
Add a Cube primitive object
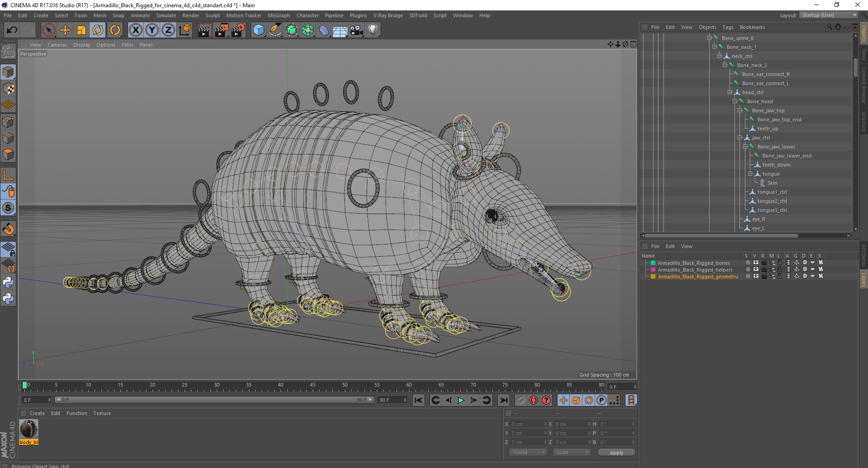click(258, 30)
